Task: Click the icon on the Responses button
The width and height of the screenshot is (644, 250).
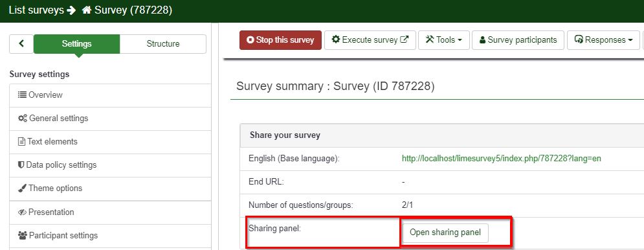Action: tap(579, 40)
